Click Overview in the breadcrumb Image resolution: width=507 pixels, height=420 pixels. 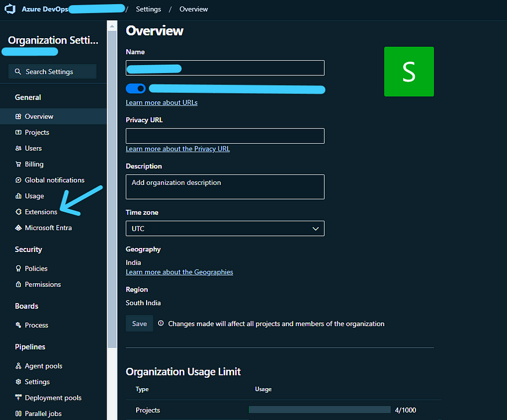pyautogui.click(x=194, y=9)
